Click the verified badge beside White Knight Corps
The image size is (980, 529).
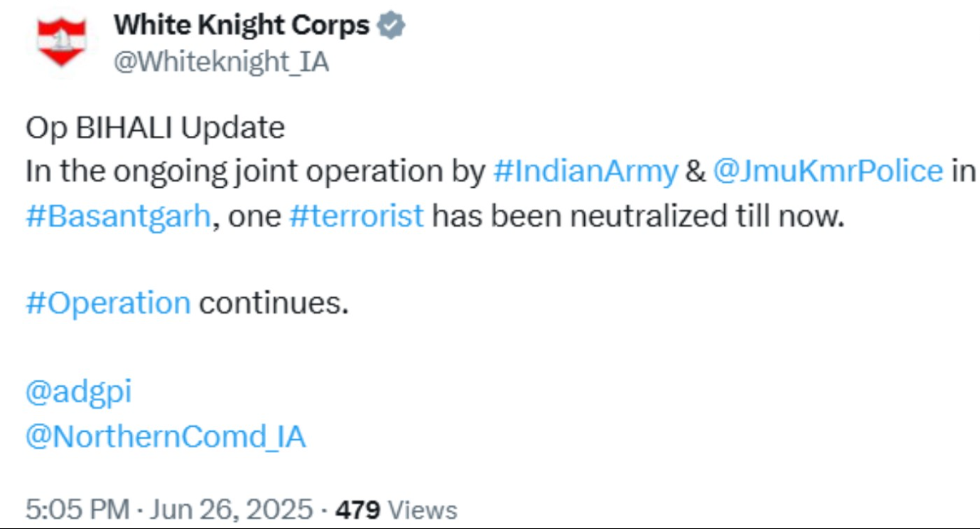coord(391,26)
